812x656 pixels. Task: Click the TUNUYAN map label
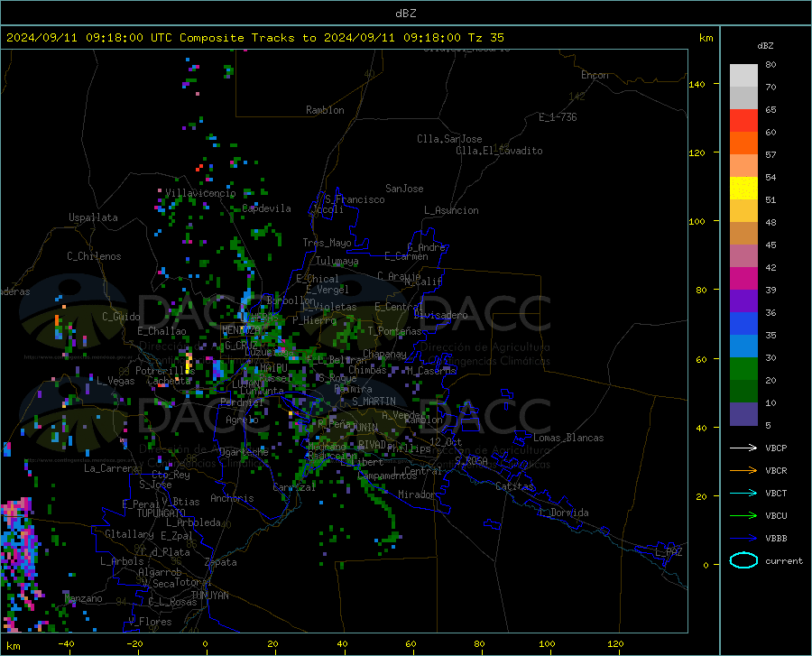[x=209, y=596]
